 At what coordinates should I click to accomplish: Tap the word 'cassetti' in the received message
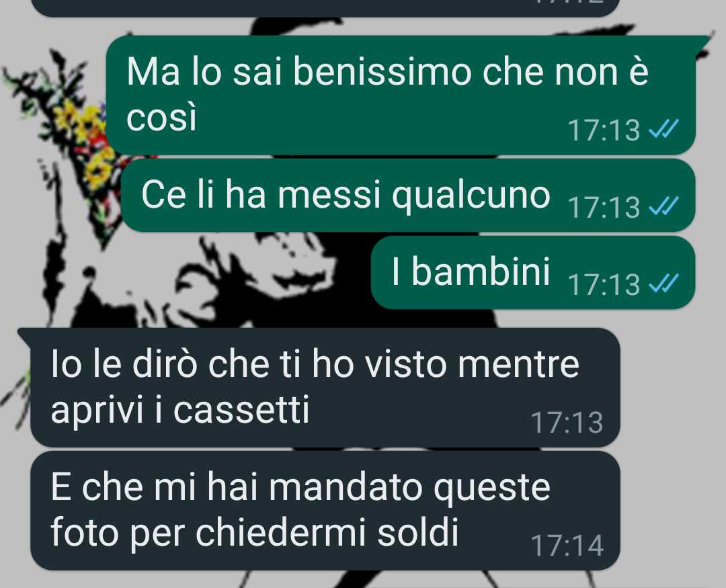241,410
